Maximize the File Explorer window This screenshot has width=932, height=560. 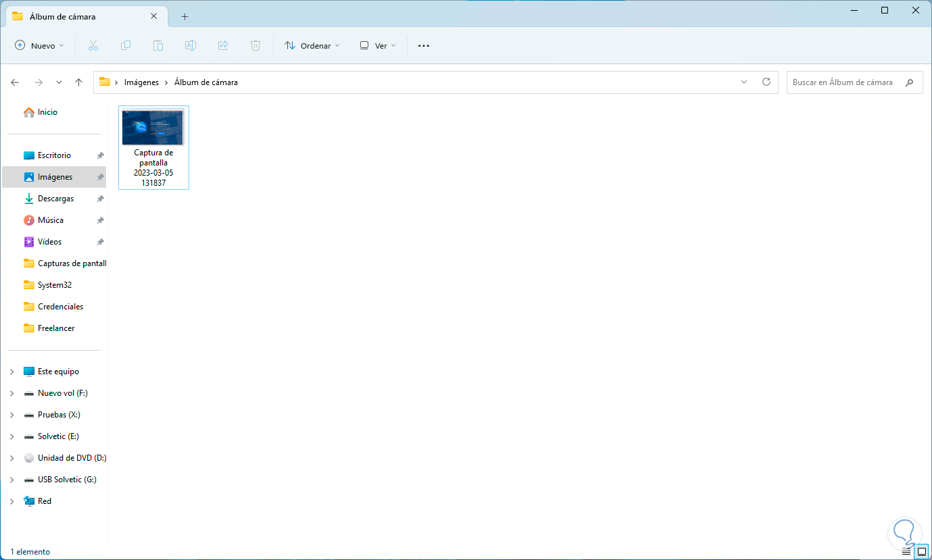pyautogui.click(x=885, y=10)
